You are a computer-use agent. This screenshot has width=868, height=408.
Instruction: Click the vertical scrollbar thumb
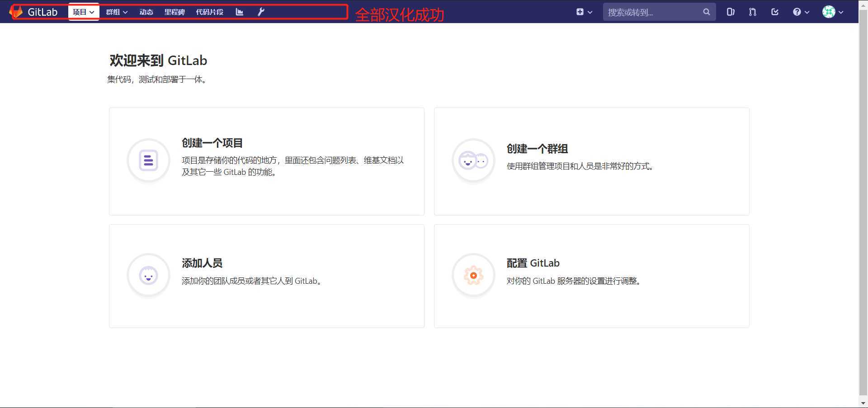point(863,203)
